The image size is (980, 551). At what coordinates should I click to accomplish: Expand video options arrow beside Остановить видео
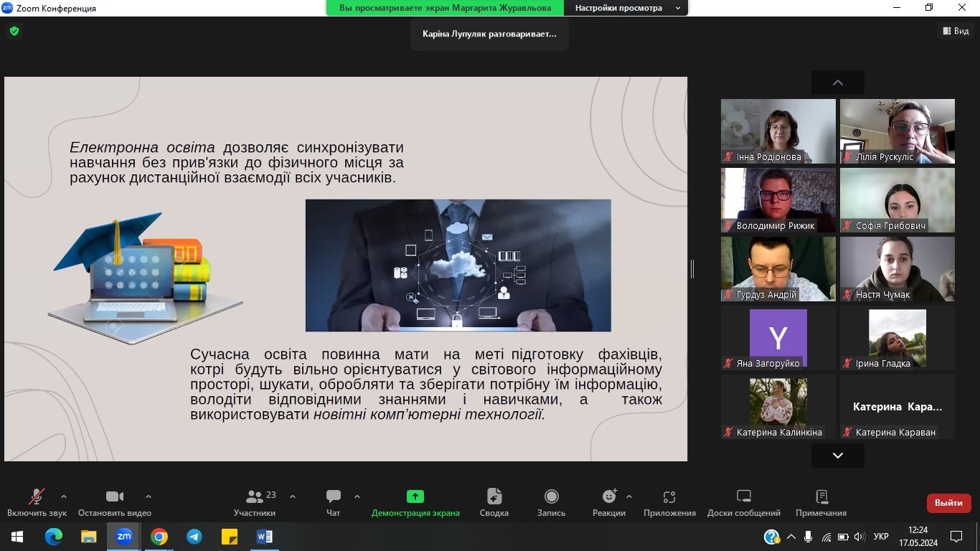[149, 496]
